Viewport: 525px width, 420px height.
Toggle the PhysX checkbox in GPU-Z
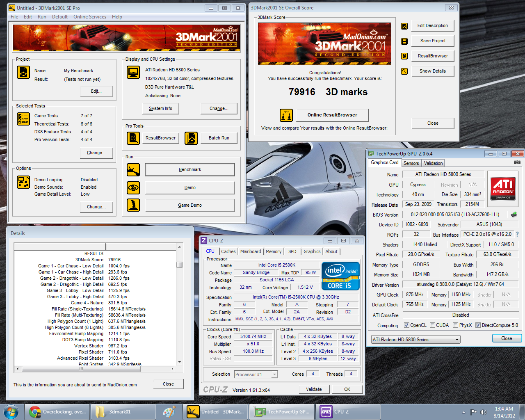pyautogui.click(x=455, y=325)
